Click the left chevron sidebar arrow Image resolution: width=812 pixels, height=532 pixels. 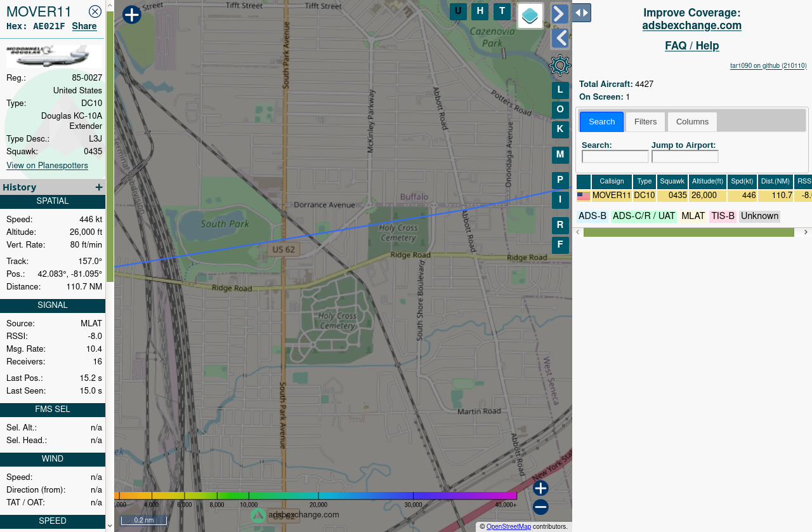(560, 39)
